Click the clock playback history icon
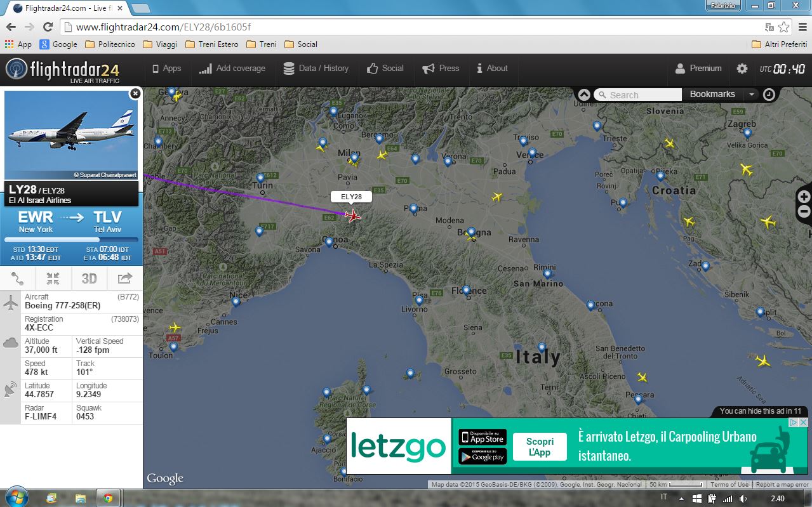 (x=769, y=95)
